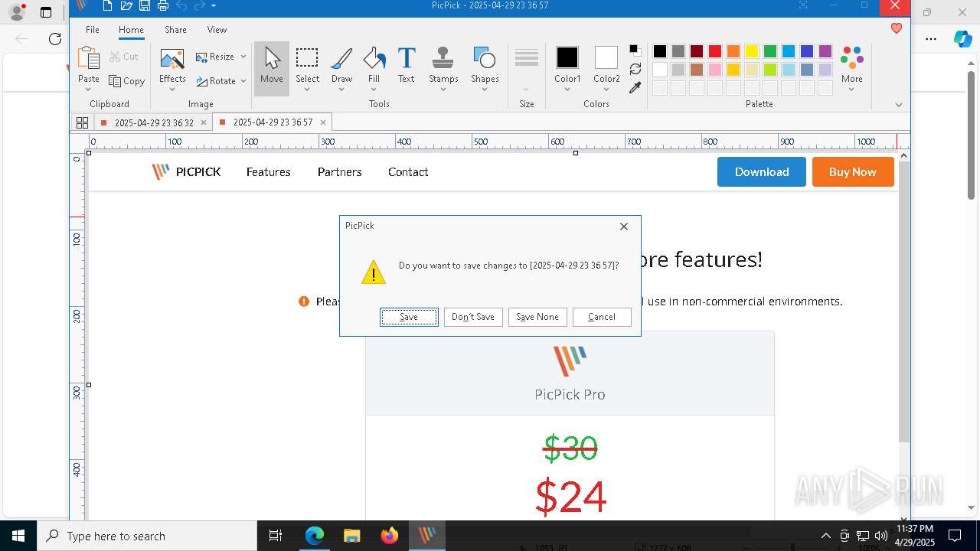This screenshot has height=551, width=980.
Task: Collapse the ribbon with the chevron
Action: click(899, 105)
